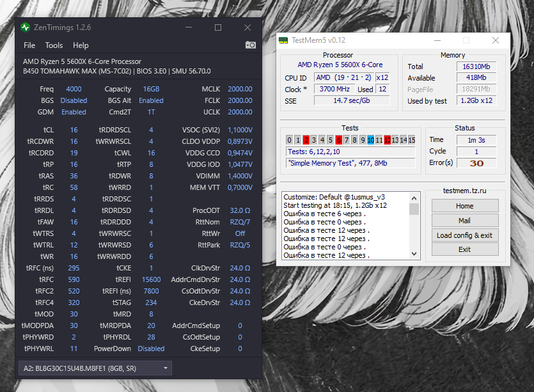This screenshot has height=392, width=534.
Task: Click the TestMem5 log scrollbar thumb
Action: 414,209
